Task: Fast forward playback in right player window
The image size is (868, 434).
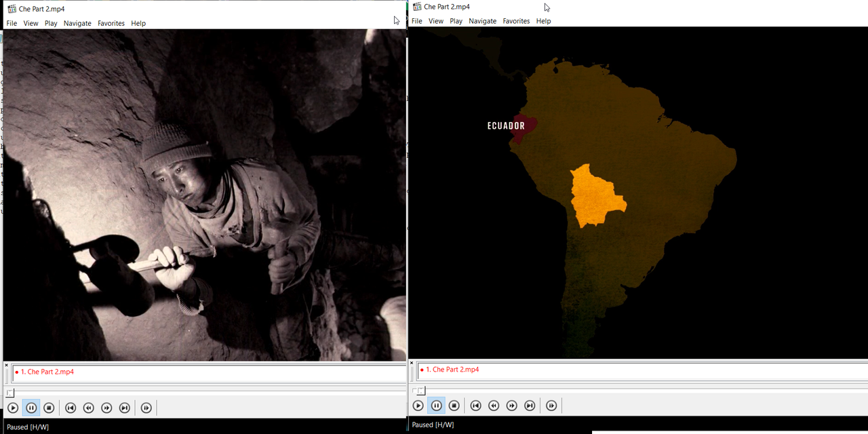Action: (512, 406)
